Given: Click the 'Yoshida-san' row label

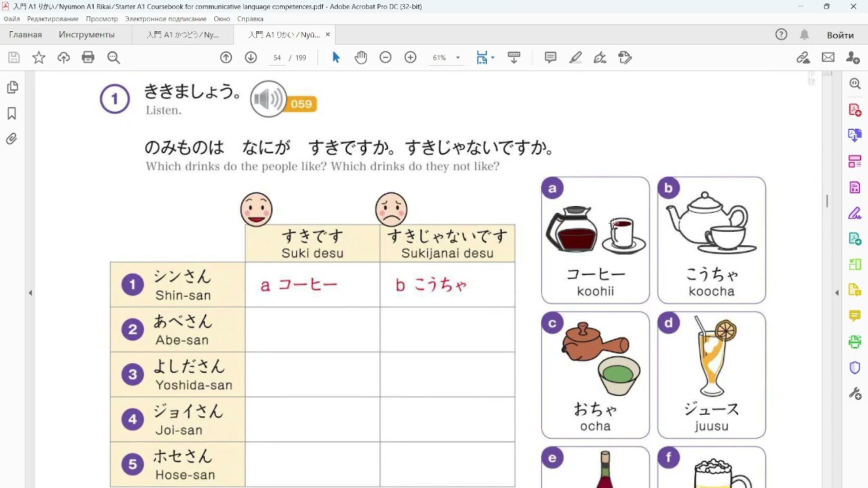Looking at the screenshot, I should pyautogui.click(x=178, y=374).
